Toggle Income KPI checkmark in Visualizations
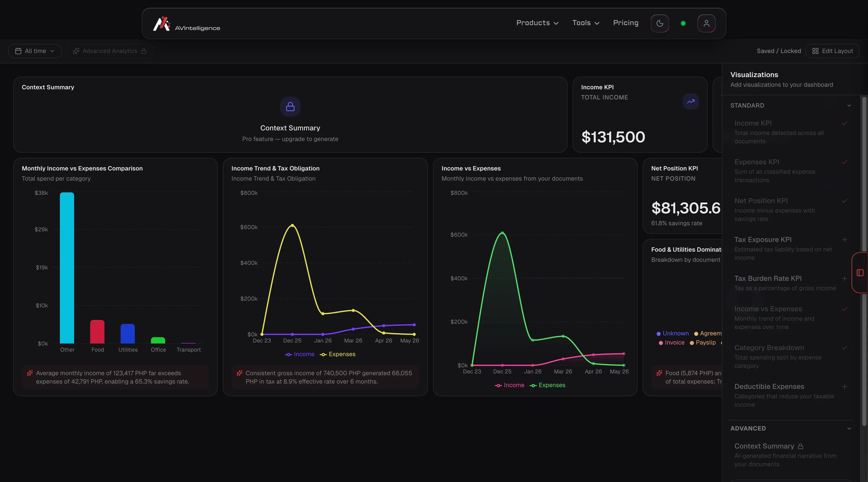The width and height of the screenshot is (868, 482). 844,123
